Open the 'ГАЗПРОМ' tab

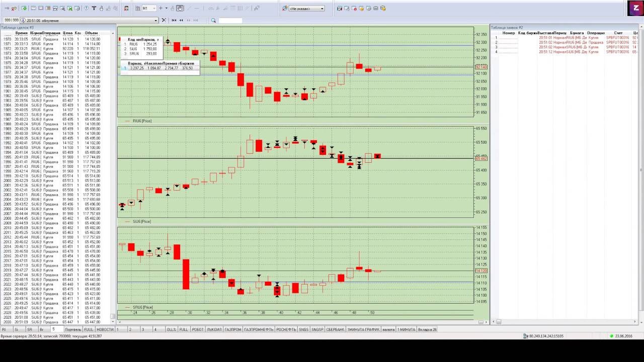coord(232,329)
